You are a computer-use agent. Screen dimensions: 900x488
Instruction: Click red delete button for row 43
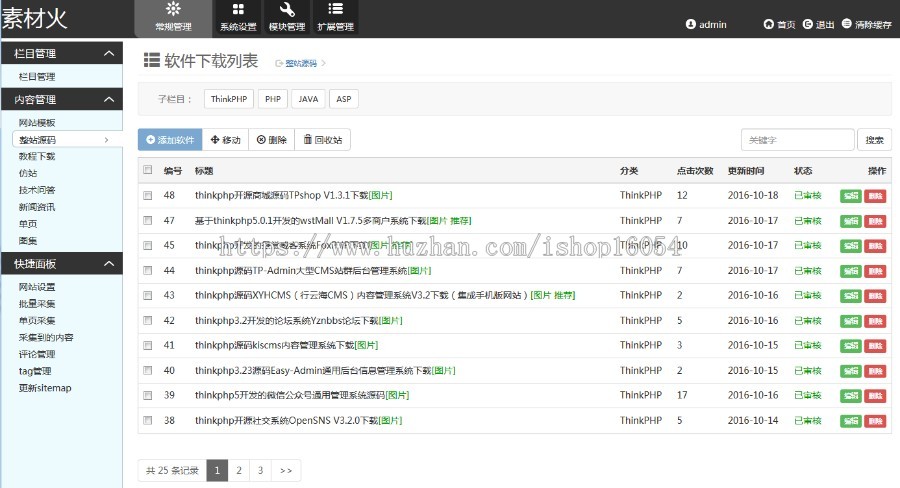875,296
